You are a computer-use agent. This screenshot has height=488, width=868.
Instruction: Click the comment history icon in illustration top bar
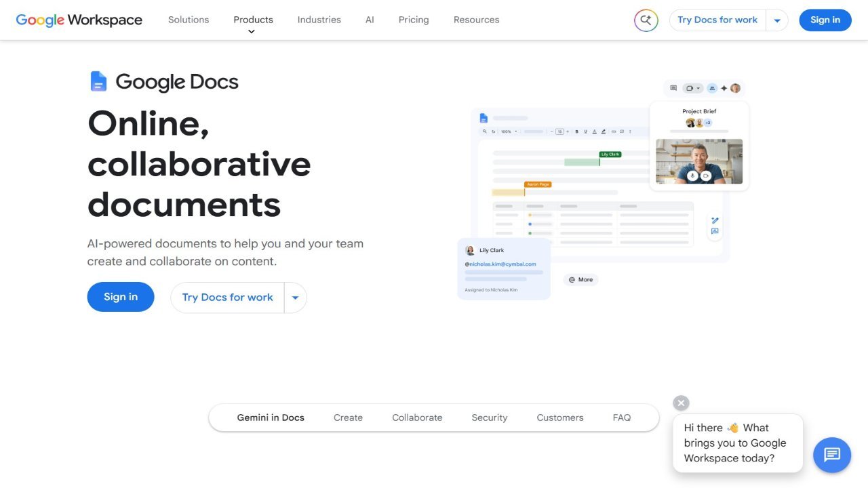tap(673, 88)
